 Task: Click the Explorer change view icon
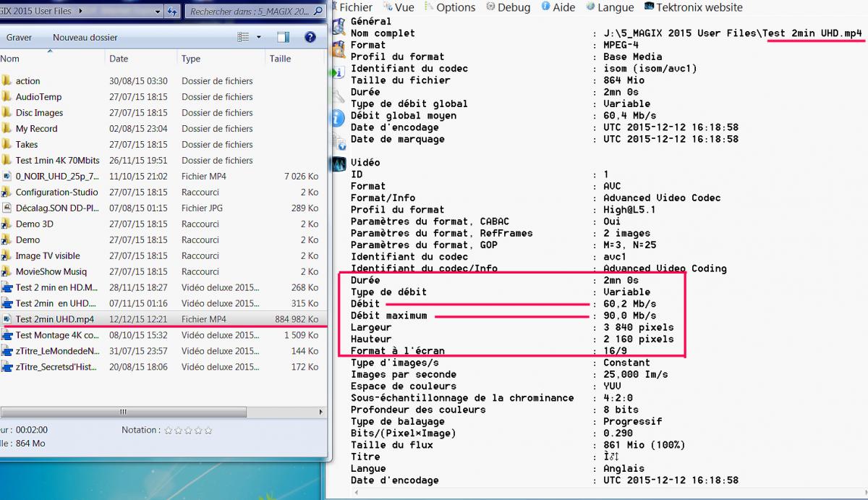click(x=243, y=37)
